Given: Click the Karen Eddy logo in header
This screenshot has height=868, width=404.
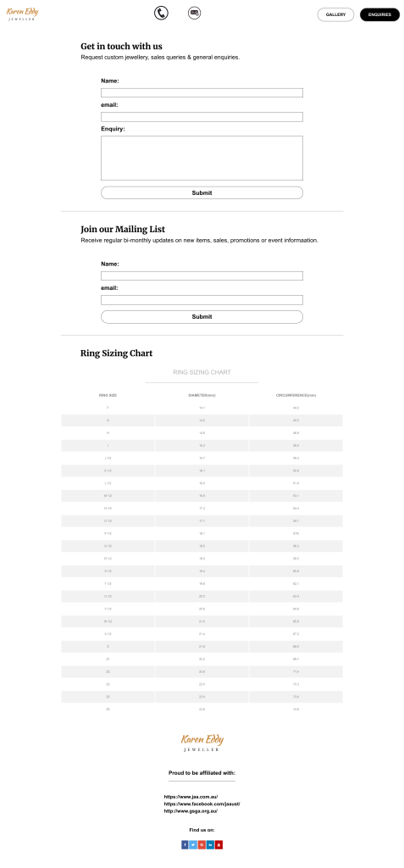Looking at the screenshot, I should 22,14.
